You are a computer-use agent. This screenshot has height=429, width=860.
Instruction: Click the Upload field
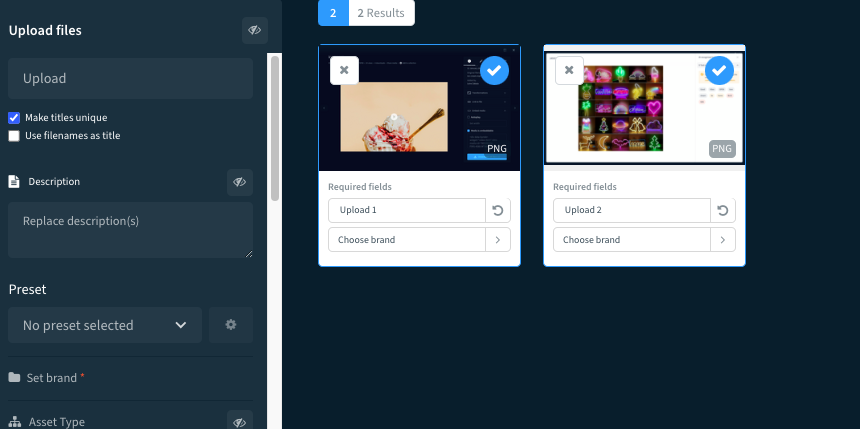pyautogui.click(x=131, y=78)
